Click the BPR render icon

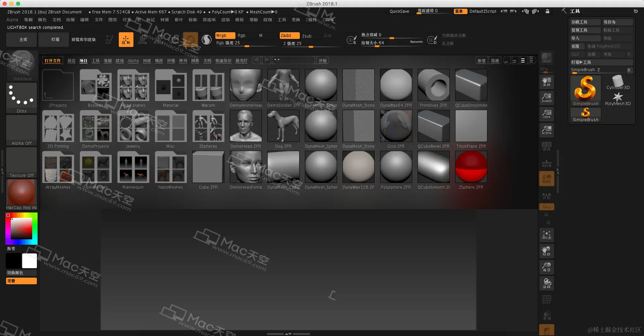point(547,58)
